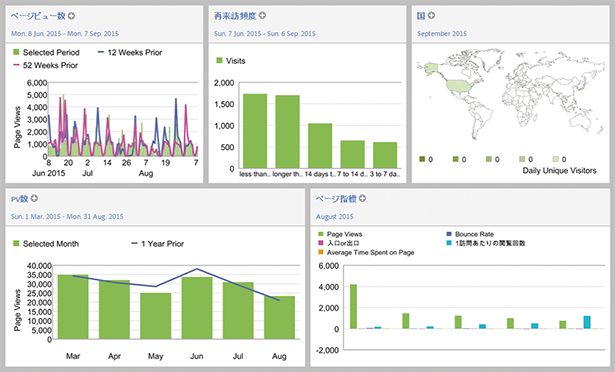The width and height of the screenshot is (615, 372).
Task: Click the lightest green map legend swatch
Action: 555,159
